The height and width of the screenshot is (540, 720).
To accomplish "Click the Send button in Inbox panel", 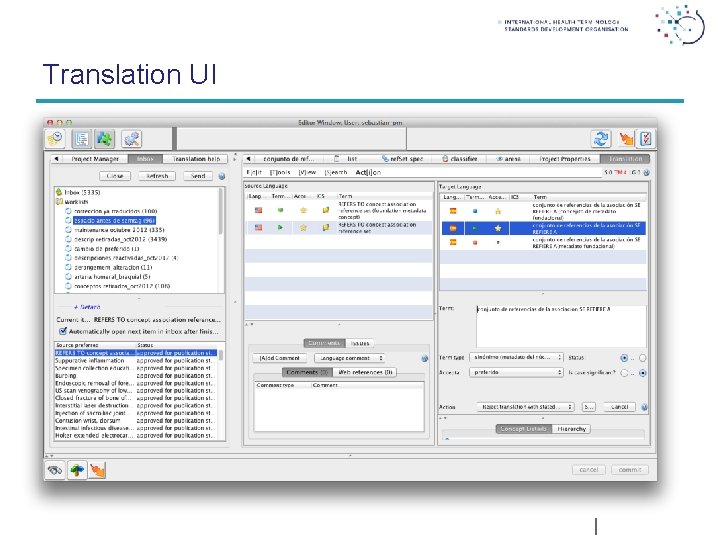I will click(198, 176).
